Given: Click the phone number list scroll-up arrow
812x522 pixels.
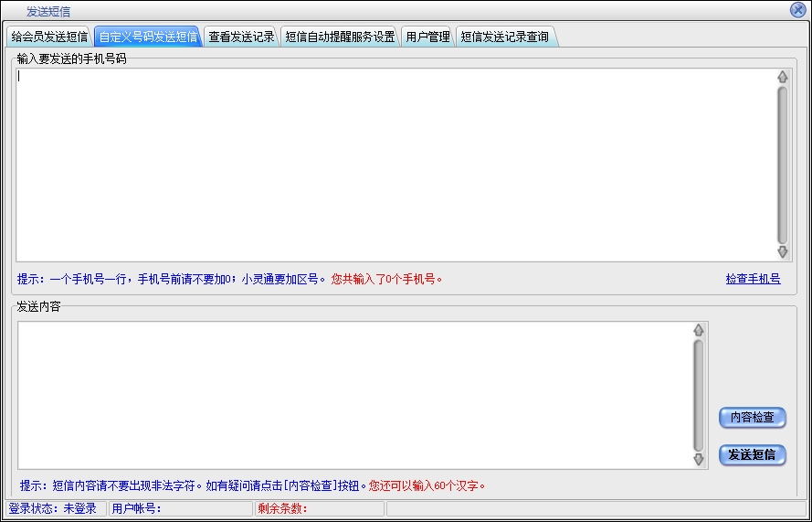Looking at the screenshot, I should (782, 77).
